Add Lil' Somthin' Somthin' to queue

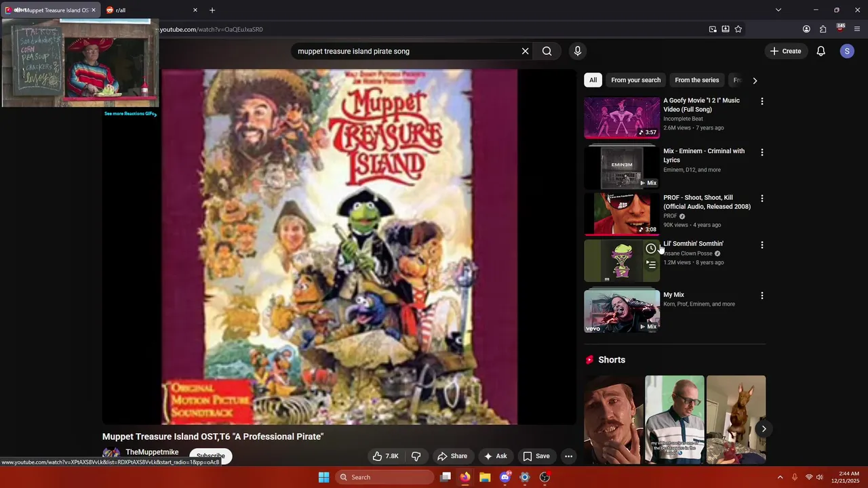click(x=651, y=264)
